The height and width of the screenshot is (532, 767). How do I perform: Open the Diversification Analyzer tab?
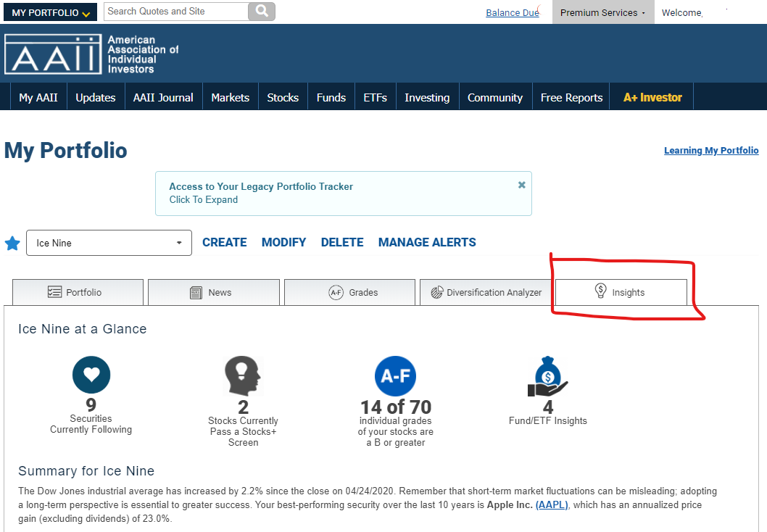coord(486,292)
